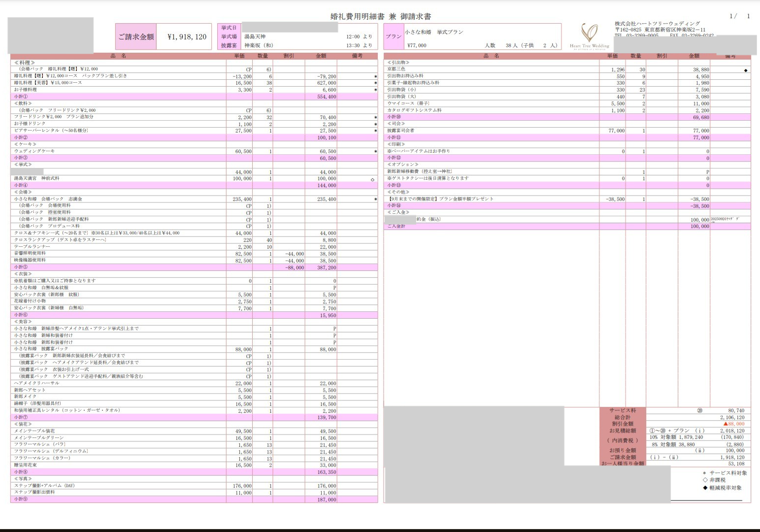Click the filled diamond beside 軽減税率対象 in legend

click(705, 488)
